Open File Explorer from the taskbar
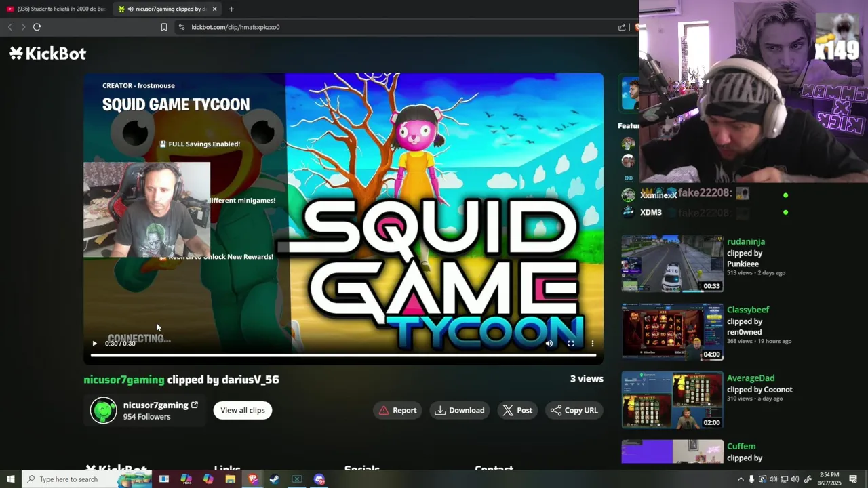Viewport: 868px width, 488px height. (231, 479)
